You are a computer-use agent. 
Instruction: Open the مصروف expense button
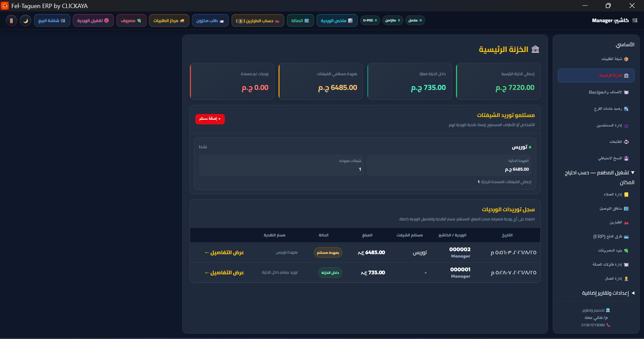pyautogui.click(x=131, y=20)
